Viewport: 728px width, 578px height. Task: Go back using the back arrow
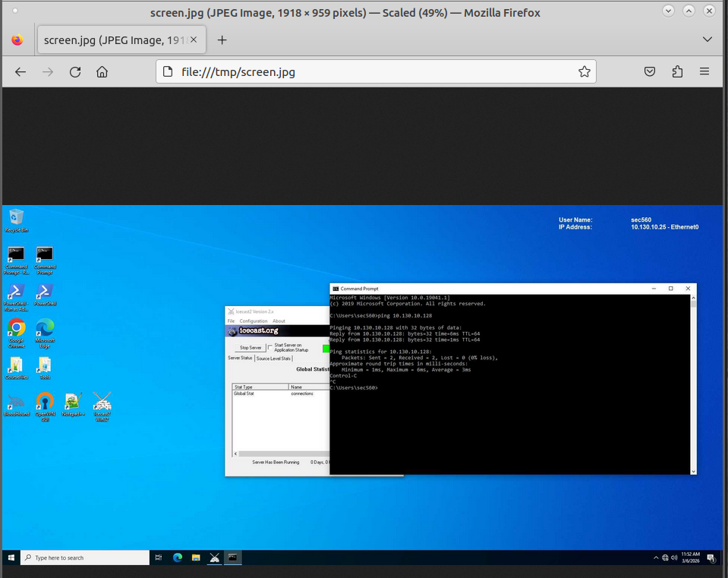[20, 72]
